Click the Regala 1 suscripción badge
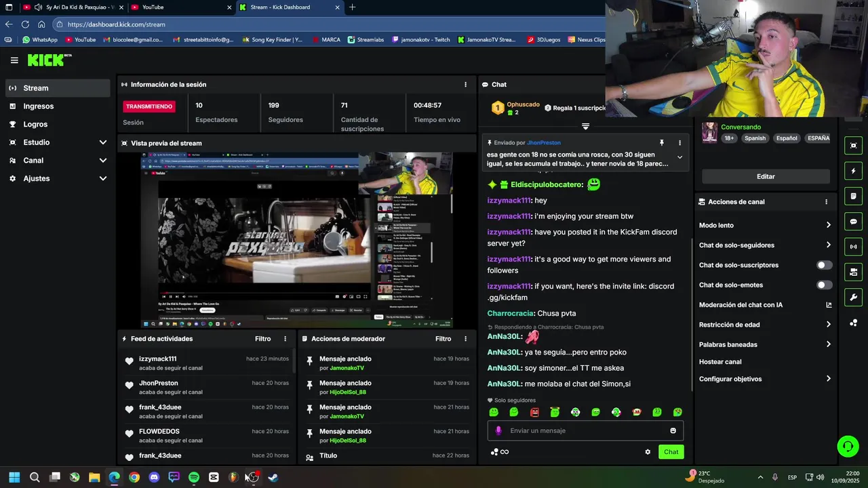 click(x=575, y=108)
